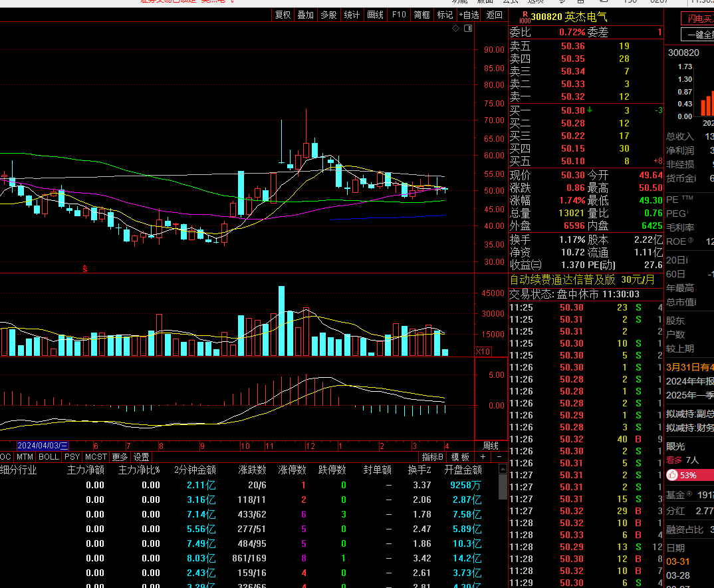Open the 多股 multi-stock view
Viewport: 714px width, 588px height.
pos(329,15)
